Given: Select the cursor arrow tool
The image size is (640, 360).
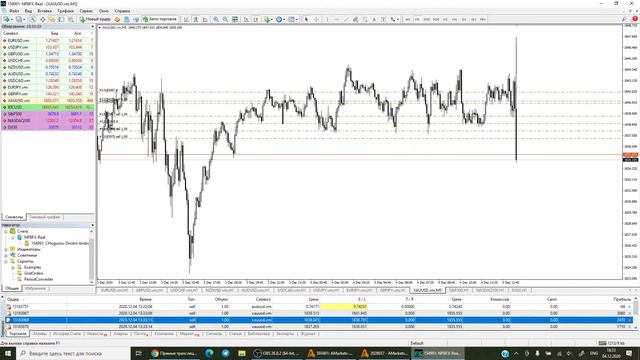Looking at the screenshot, I should (306, 19).
